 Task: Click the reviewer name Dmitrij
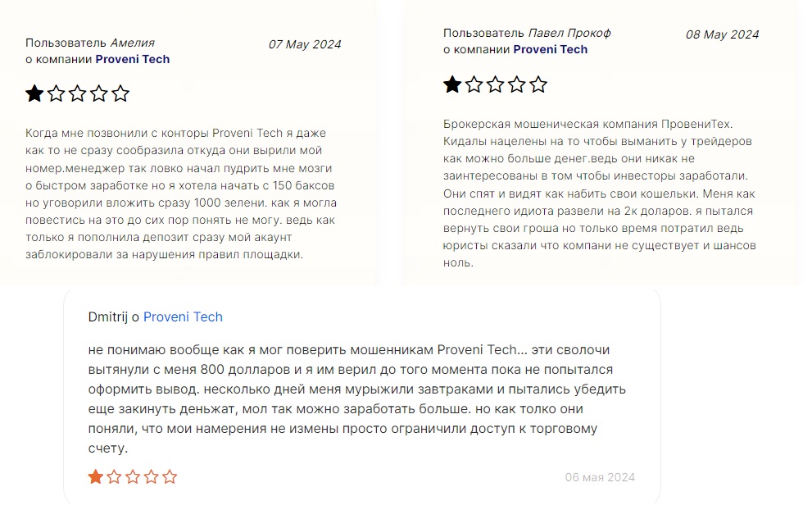(x=107, y=316)
